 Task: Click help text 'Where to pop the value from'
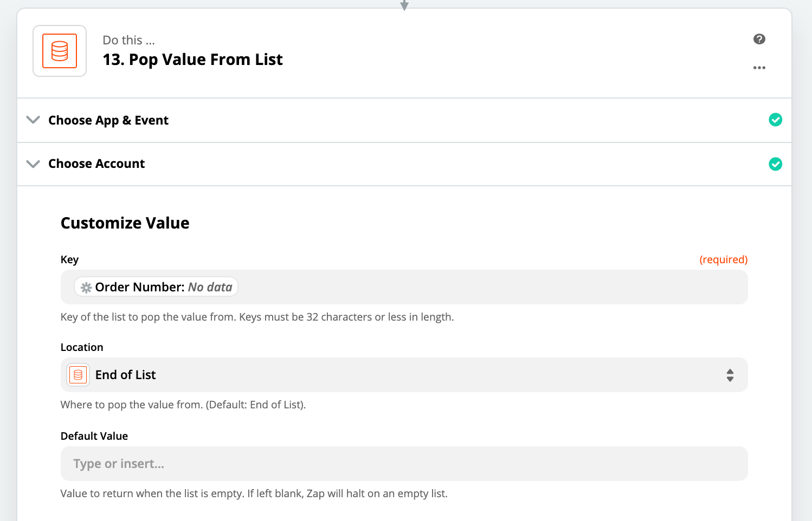click(x=183, y=405)
